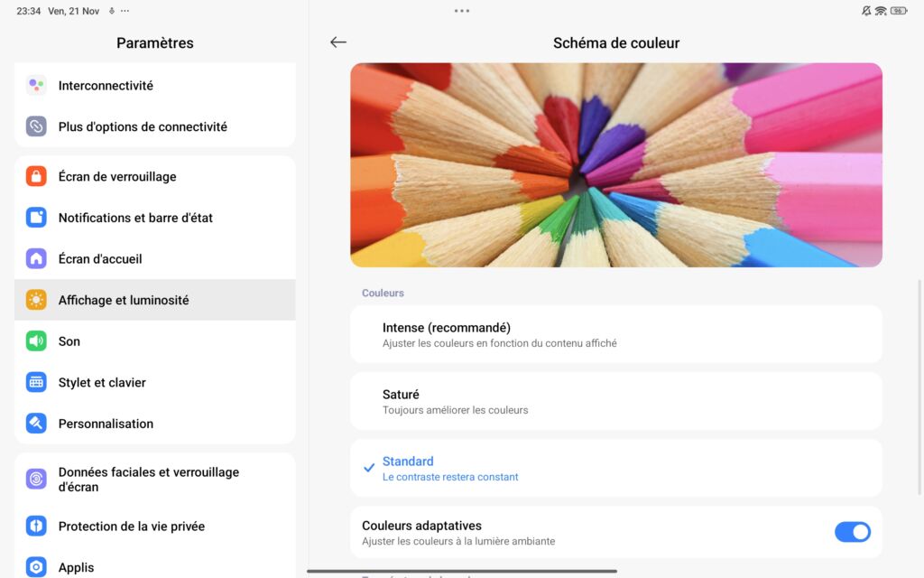Open Stylet et clavier via its keyboard icon
Screen dimensions: 924x578
point(35,382)
